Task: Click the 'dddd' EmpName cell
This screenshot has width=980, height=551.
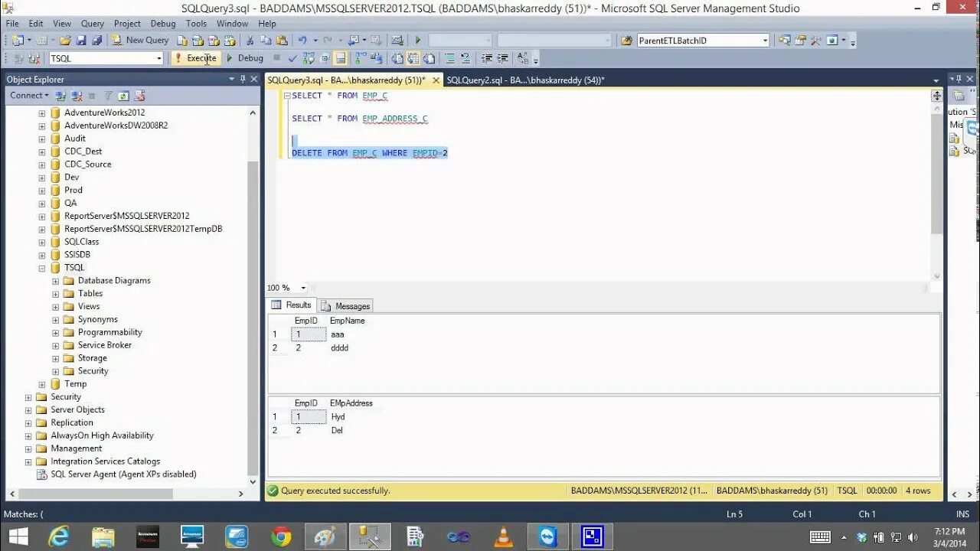Action: point(339,348)
